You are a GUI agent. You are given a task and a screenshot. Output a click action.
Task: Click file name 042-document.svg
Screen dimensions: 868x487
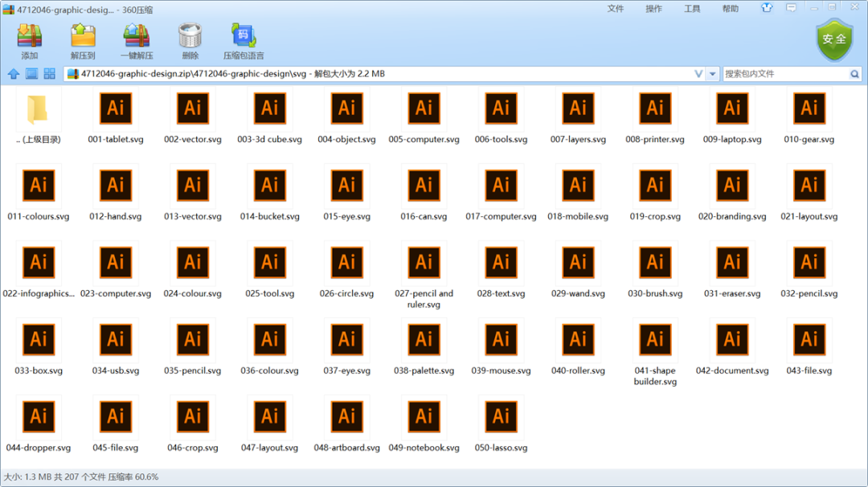(x=732, y=370)
